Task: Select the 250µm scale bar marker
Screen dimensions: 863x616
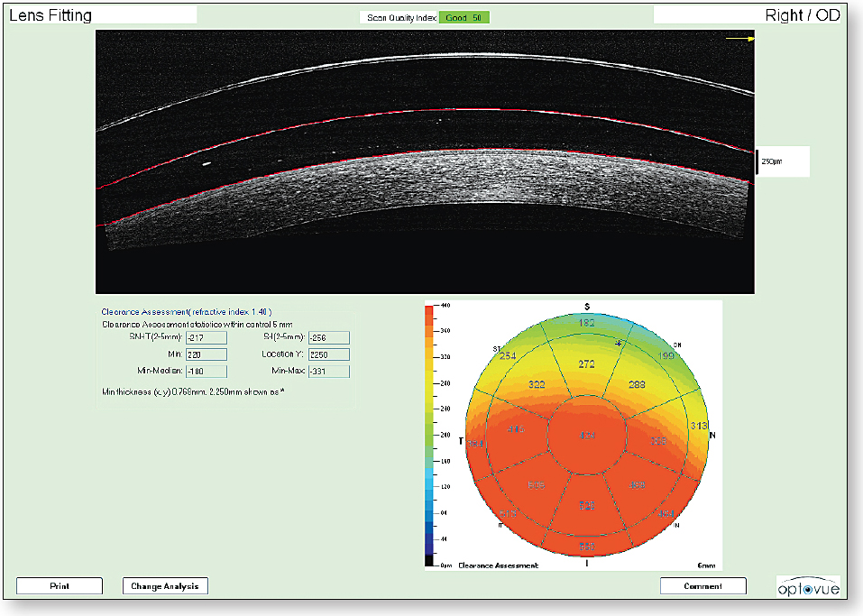Action: (x=759, y=161)
